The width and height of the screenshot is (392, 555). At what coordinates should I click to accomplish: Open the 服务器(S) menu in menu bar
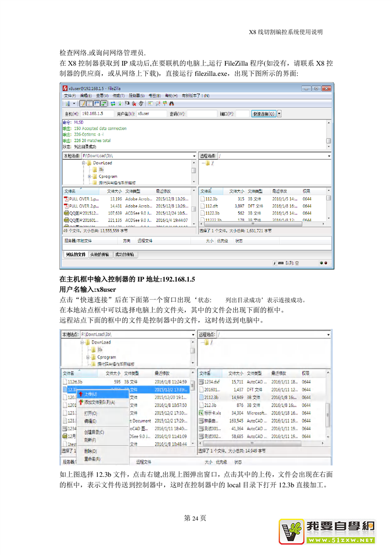coord(137,95)
